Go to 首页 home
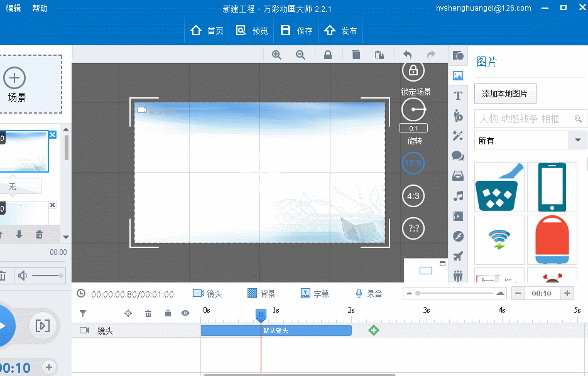 207,30
